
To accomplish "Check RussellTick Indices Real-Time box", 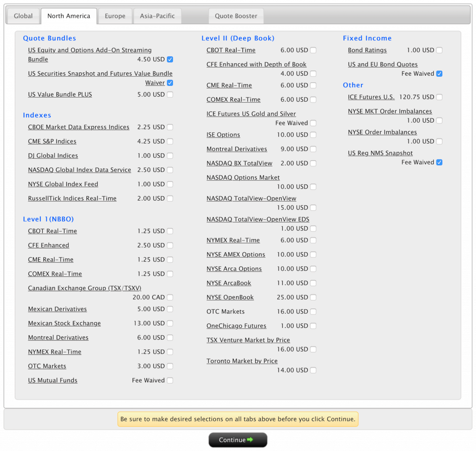I will click(x=170, y=198).
